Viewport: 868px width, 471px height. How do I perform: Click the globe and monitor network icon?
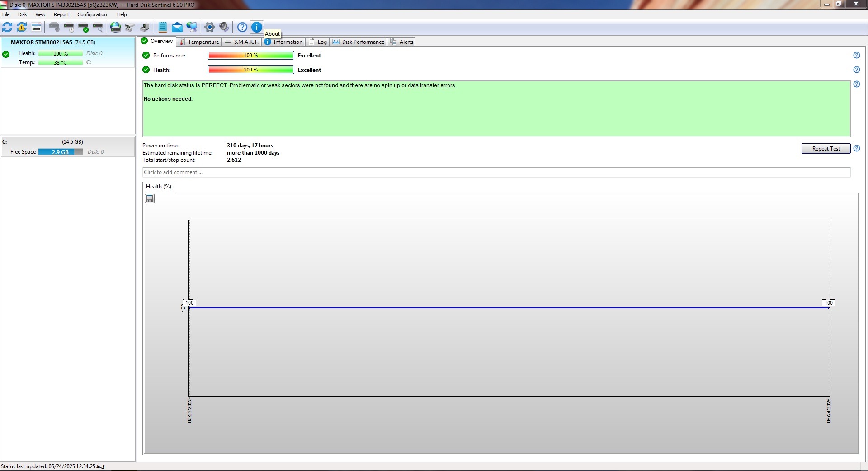tap(192, 27)
